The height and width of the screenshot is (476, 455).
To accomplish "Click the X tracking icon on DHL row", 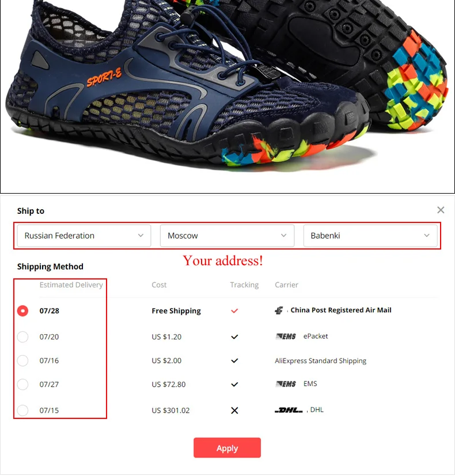I will click(x=234, y=410).
